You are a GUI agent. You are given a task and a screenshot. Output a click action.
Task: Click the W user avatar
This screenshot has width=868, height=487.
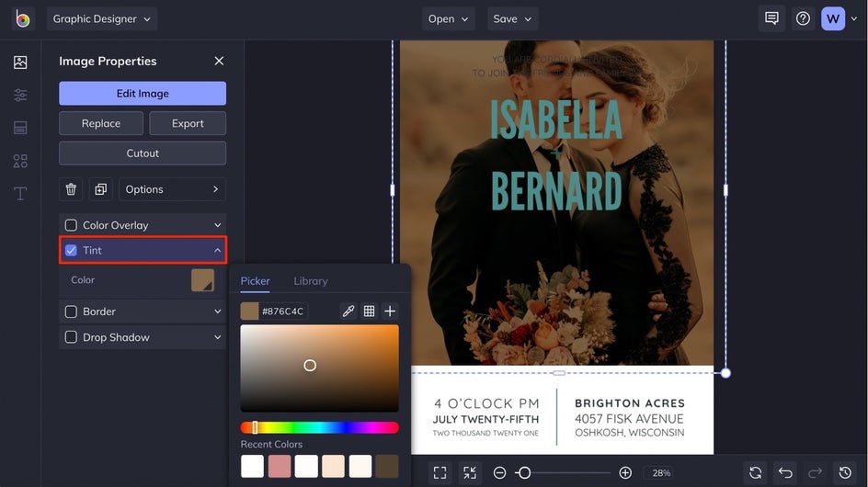coord(833,18)
